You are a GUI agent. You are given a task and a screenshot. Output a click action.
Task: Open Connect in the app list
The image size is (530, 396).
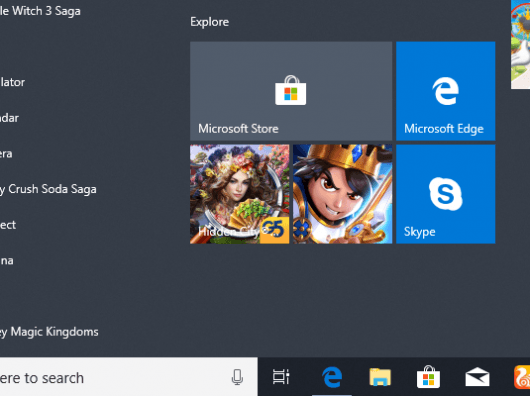8,225
